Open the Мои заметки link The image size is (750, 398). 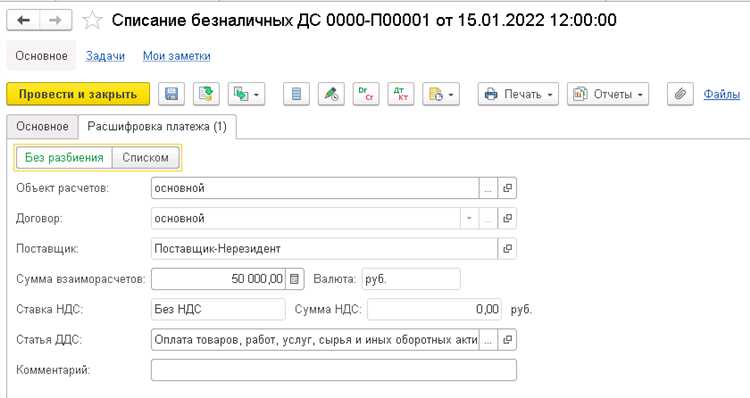pyautogui.click(x=176, y=56)
